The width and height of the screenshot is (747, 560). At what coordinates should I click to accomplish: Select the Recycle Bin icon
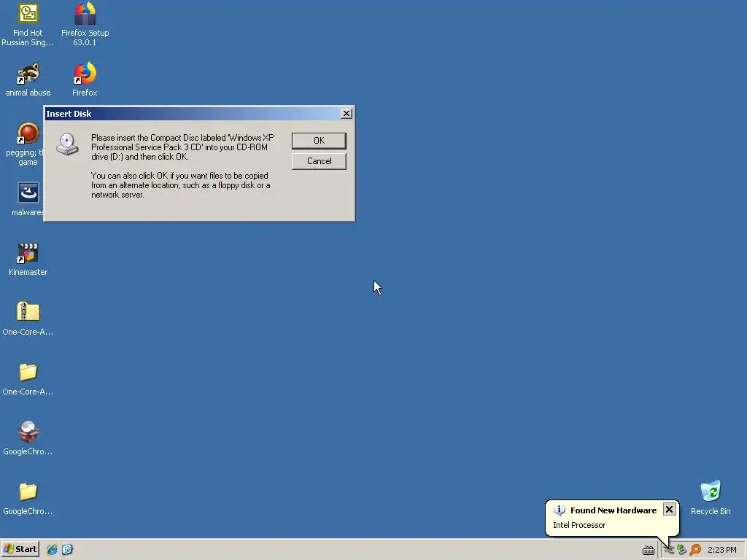coord(711,491)
